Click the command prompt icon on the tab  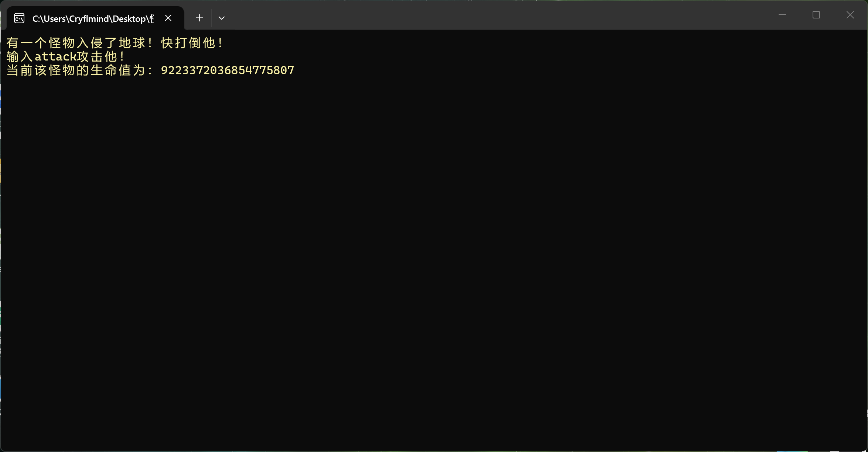pyautogui.click(x=19, y=18)
